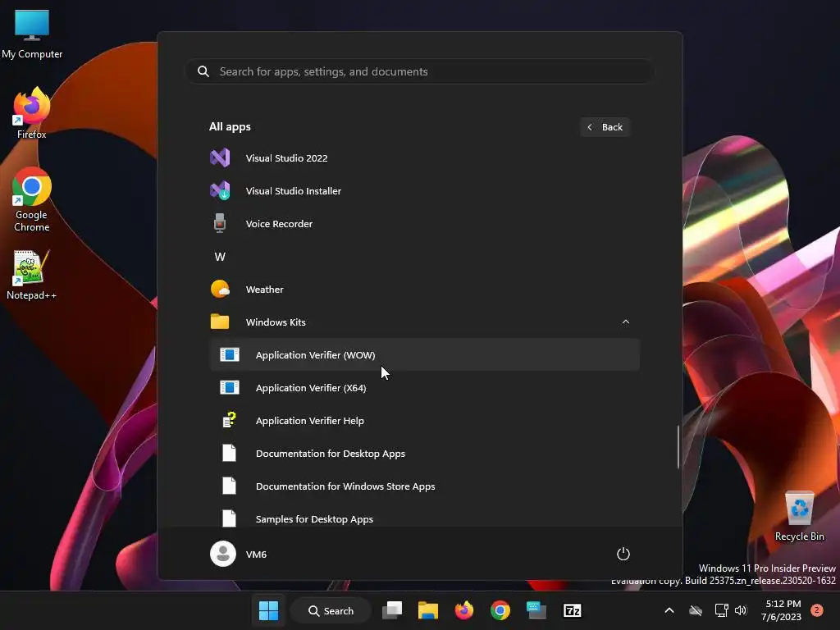Open Documentation for Desktop Apps file icon
This screenshot has height=630, width=840.
pos(230,453)
